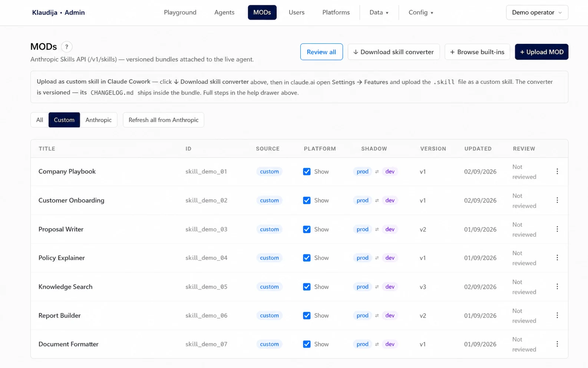
Task: Click the UPDATED column header
Action: (x=478, y=149)
